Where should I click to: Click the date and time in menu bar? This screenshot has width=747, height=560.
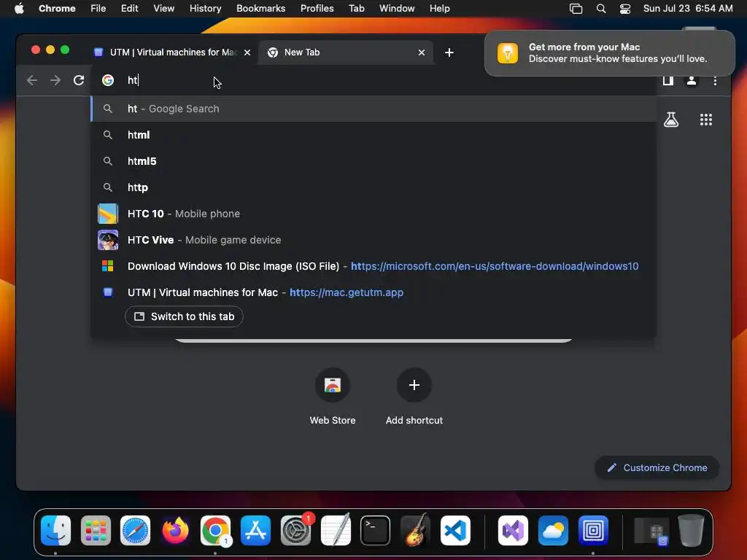[687, 8]
